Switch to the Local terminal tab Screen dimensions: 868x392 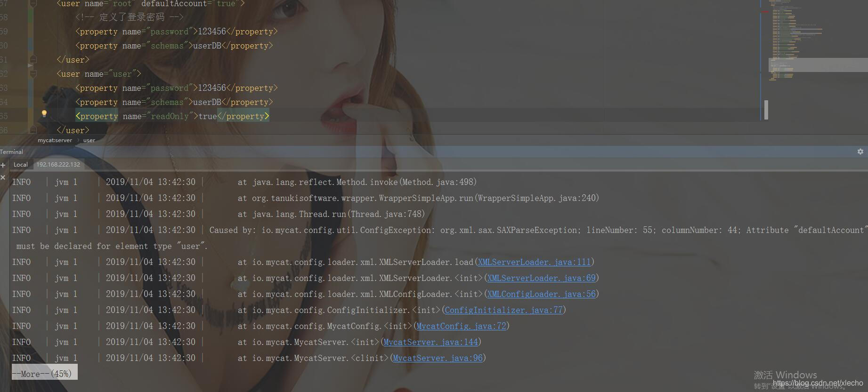[21, 165]
